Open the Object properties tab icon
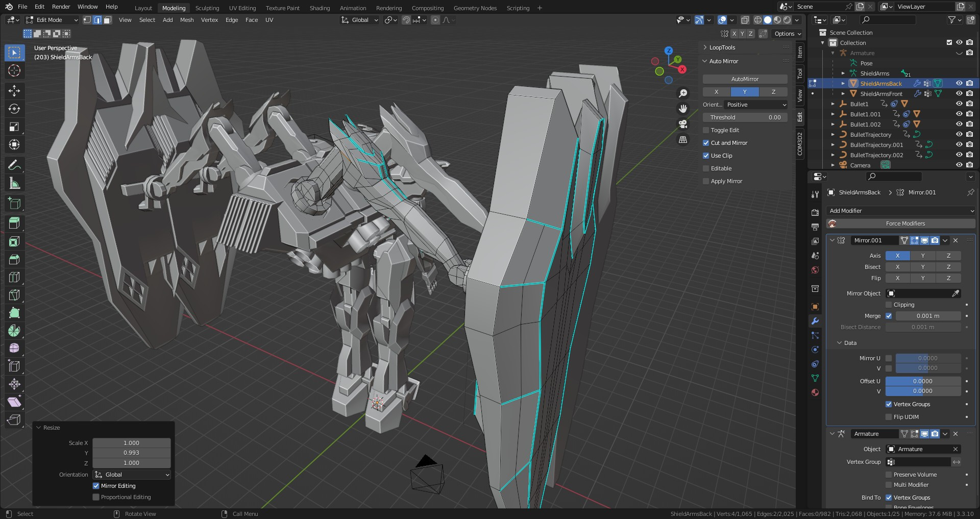The image size is (980, 519). 815,307
